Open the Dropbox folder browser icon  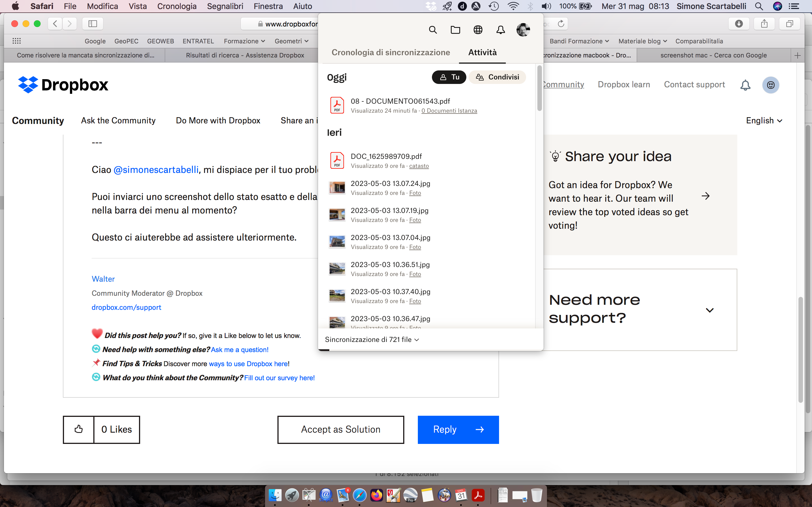(455, 30)
